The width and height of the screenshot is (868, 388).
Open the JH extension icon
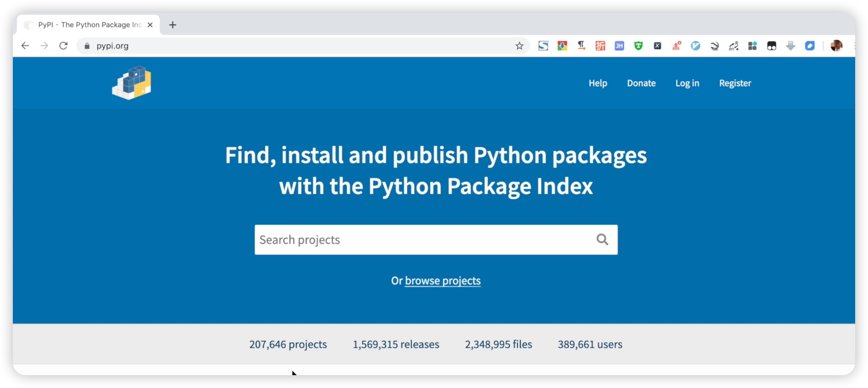point(619,46)
